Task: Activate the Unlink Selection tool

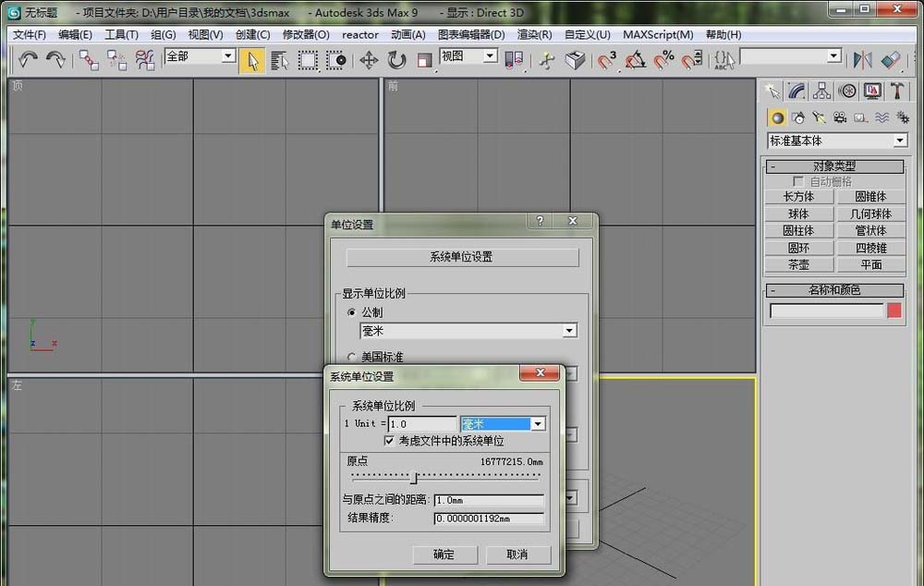Action: click(116, 60)
